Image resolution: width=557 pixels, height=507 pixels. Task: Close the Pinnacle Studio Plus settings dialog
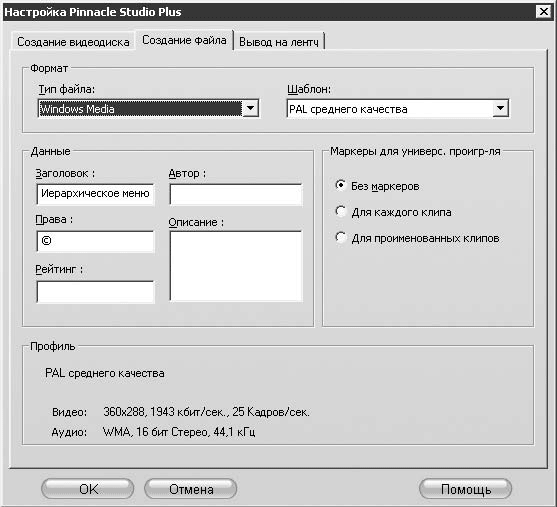point(544,12)
